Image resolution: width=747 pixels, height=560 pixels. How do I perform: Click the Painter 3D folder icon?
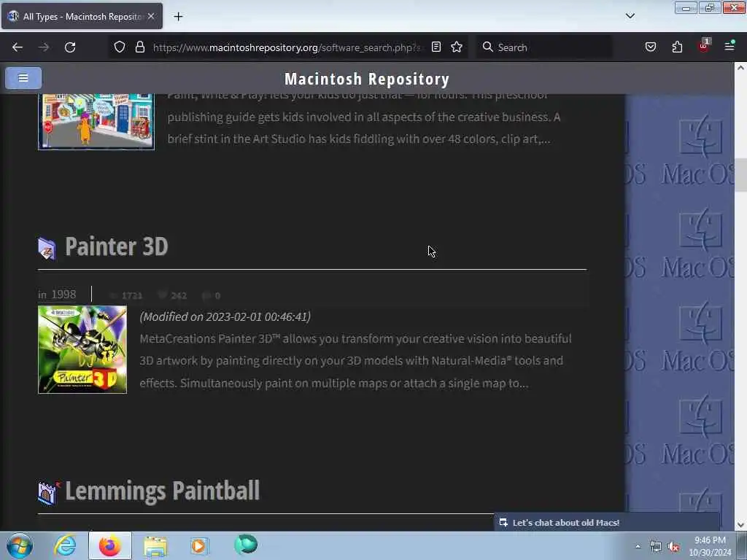tap(47, 249)
